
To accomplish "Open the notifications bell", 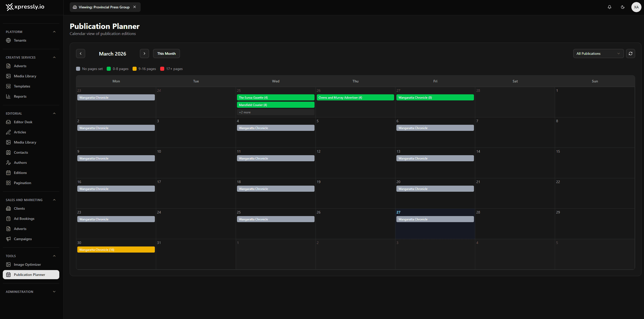I will (x=610, y=7).
